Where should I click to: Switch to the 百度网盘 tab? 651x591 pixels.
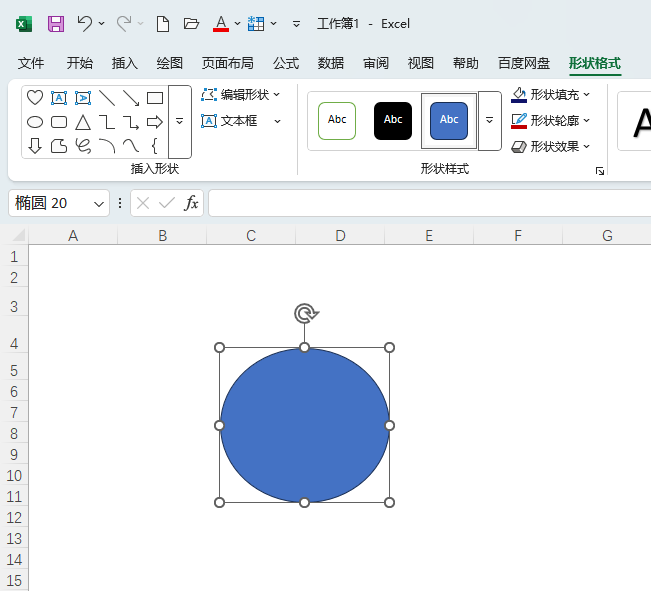(524, 63)
